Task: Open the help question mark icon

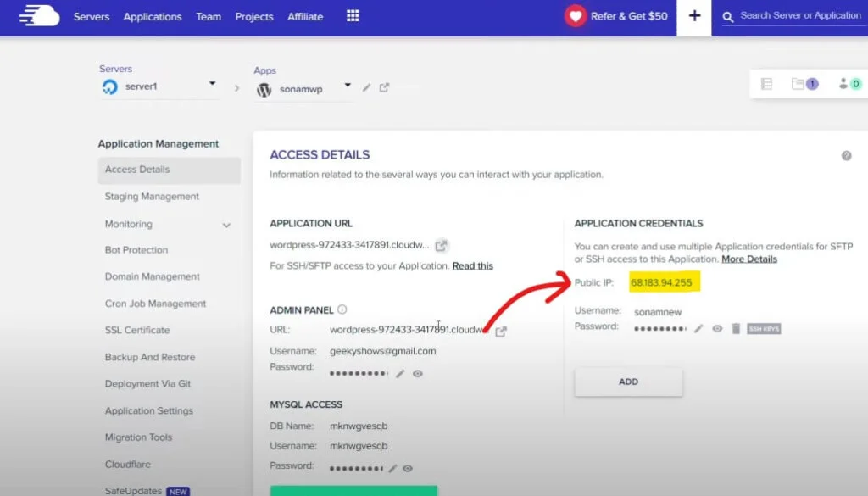Action: (847, 155)
